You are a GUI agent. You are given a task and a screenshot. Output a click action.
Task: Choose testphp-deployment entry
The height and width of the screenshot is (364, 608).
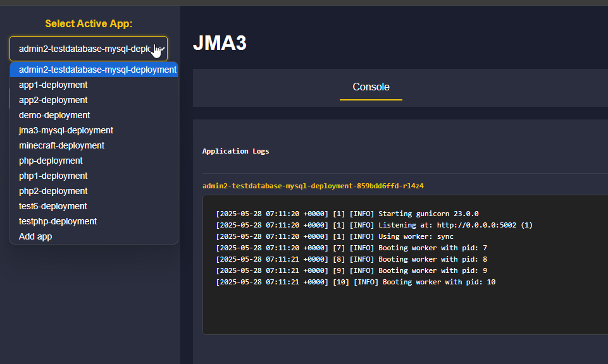point(58,221)
